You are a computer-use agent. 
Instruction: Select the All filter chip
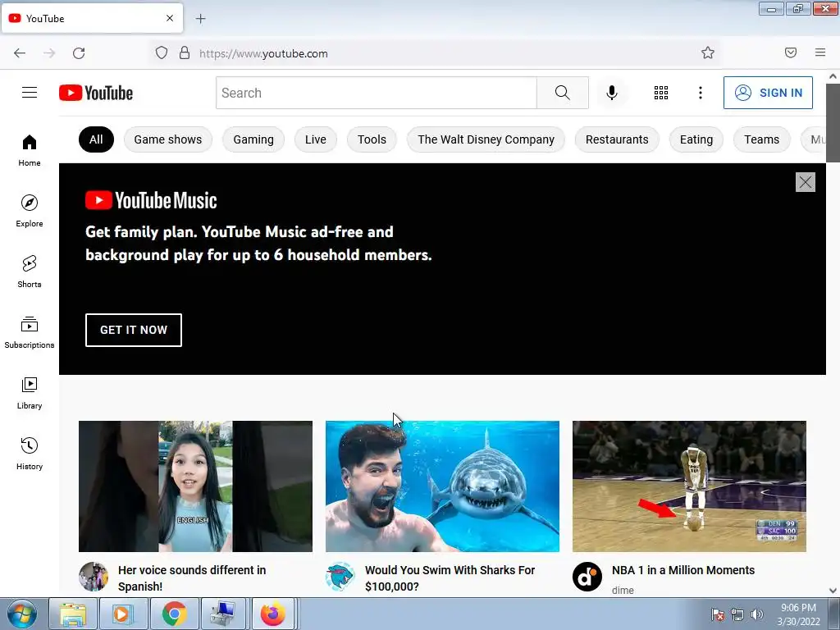coord(96,139)
